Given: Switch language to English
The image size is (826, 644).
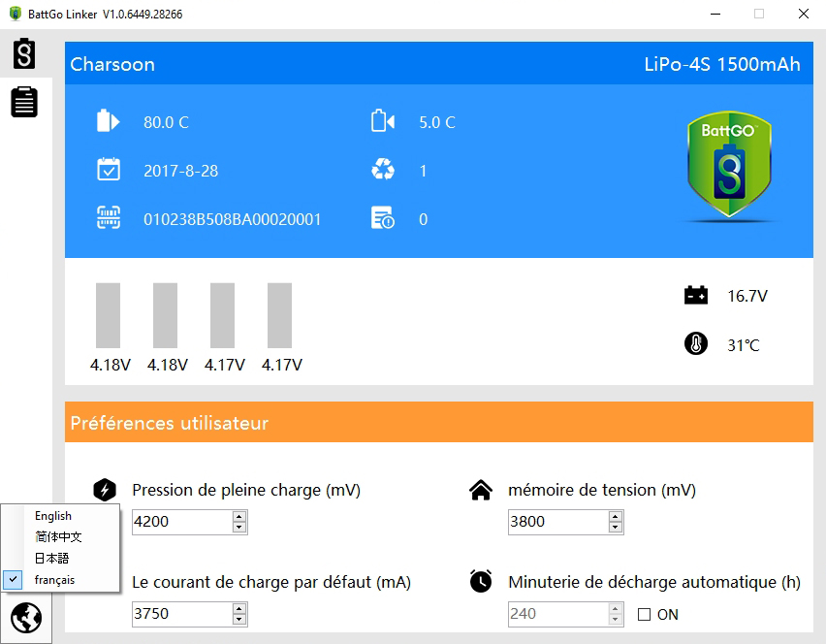Looking at the screenshot, I should click(53, 515).
